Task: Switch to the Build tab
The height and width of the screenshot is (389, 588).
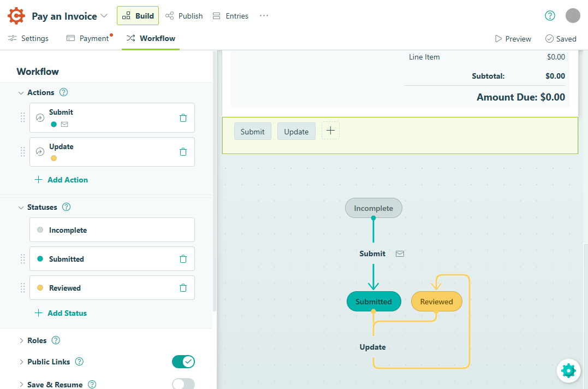Action: coord(138,16)
